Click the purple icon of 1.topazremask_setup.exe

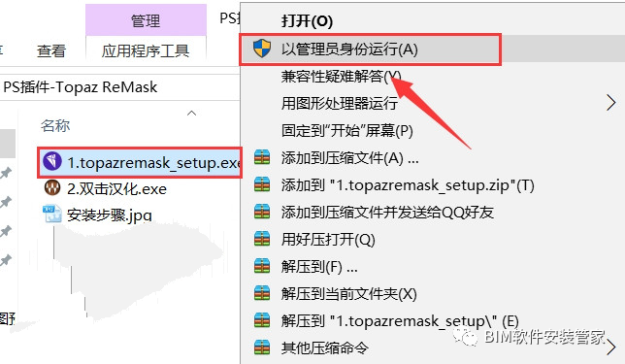tap(52, 161)
